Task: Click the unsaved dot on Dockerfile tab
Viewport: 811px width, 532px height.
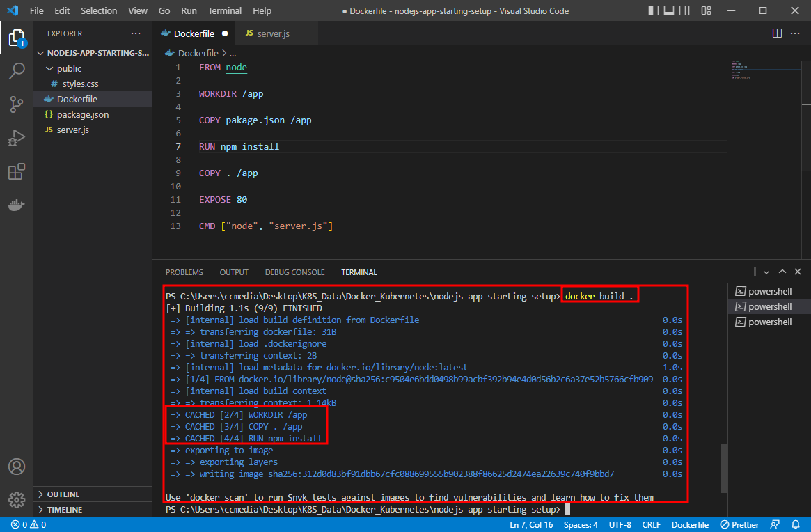Action: (225, 33)
